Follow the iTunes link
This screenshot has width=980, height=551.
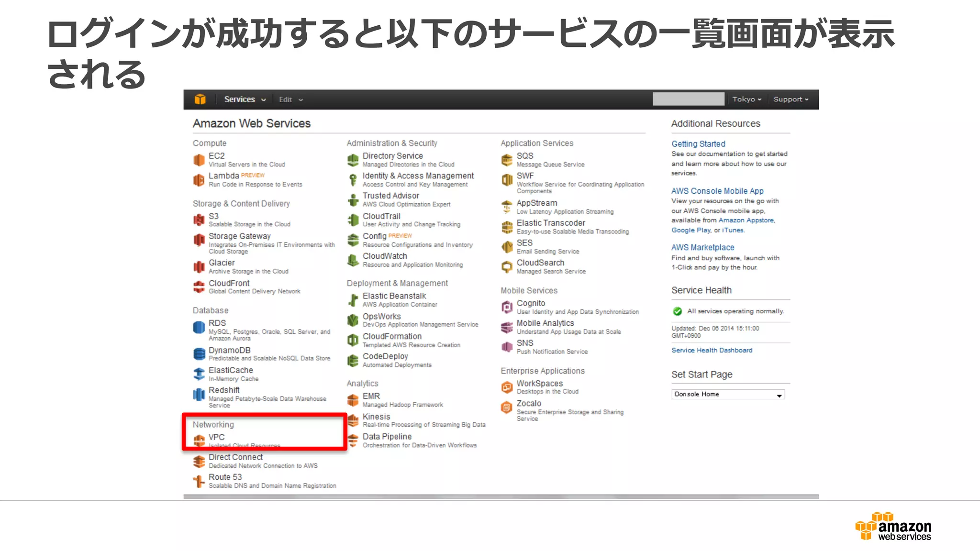coord(733,230)
